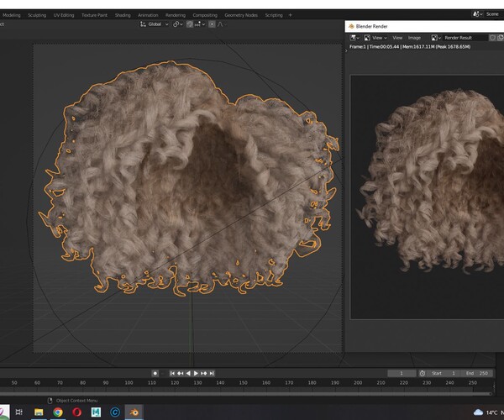The image size is (504, 420).
Task: Click the current frame number field
Action: tap(402, 373)
